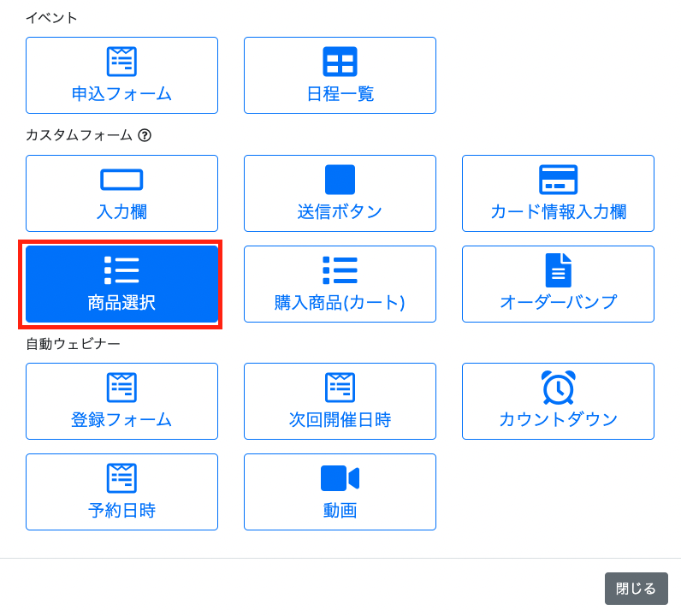
Task: Select the highlighted 商品選択 list icon
Action: point(121,270)
